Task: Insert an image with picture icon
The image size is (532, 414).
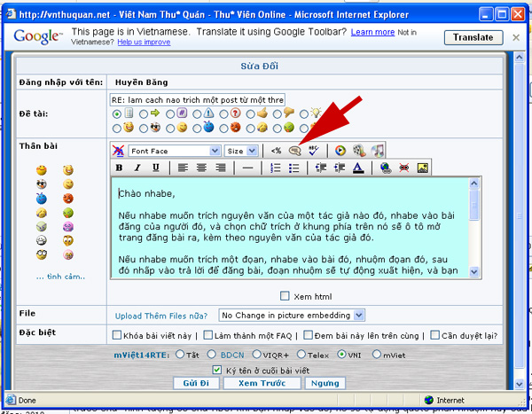Action: click(422, 168)
